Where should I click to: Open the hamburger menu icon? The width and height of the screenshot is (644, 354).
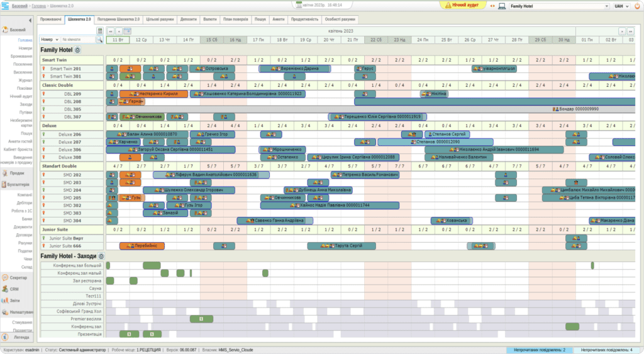coord(6,6)
